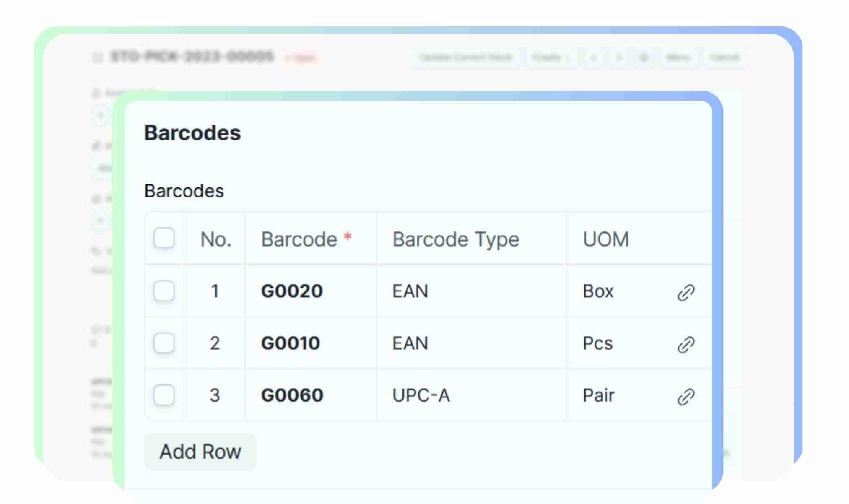Click row number 3 in No. column

tap(215, 395)
